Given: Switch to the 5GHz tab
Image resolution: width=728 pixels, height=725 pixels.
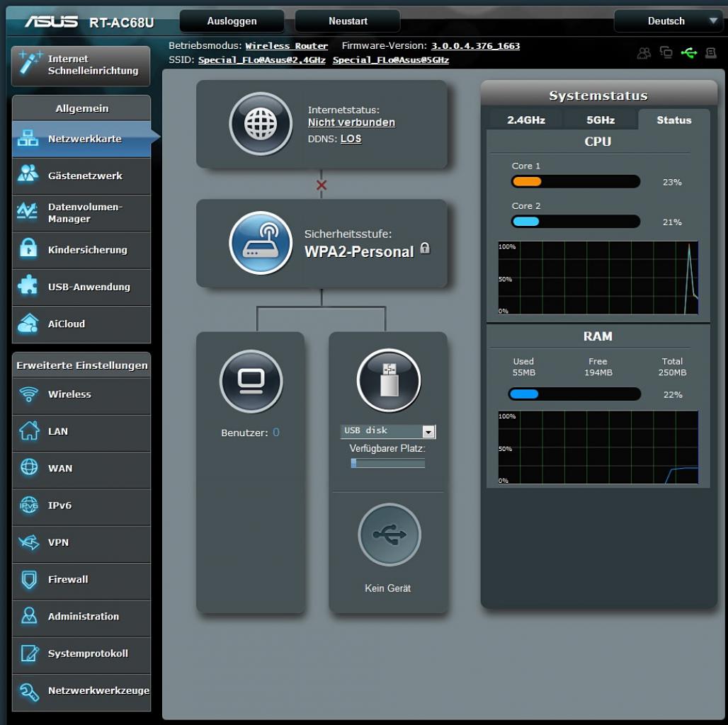Looking at the screenshot, I should pyautogui.click(x=601, y=120).
